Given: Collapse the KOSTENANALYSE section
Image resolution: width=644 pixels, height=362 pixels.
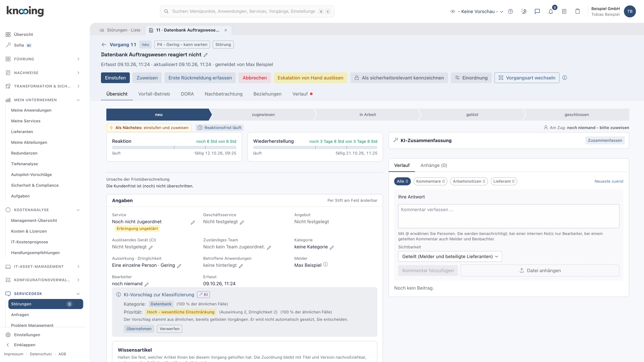Looking at the screenshot, I should (43, 210).
